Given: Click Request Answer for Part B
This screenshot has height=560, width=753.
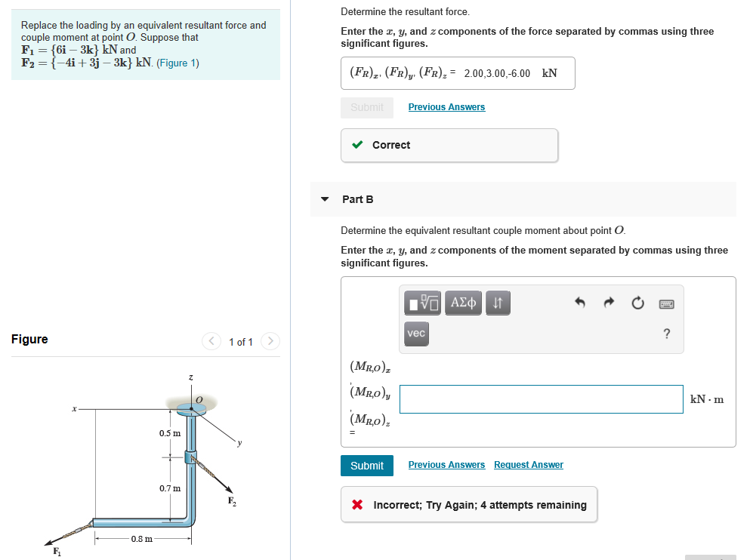Looking at the screenshot, I should click(528, 464).
